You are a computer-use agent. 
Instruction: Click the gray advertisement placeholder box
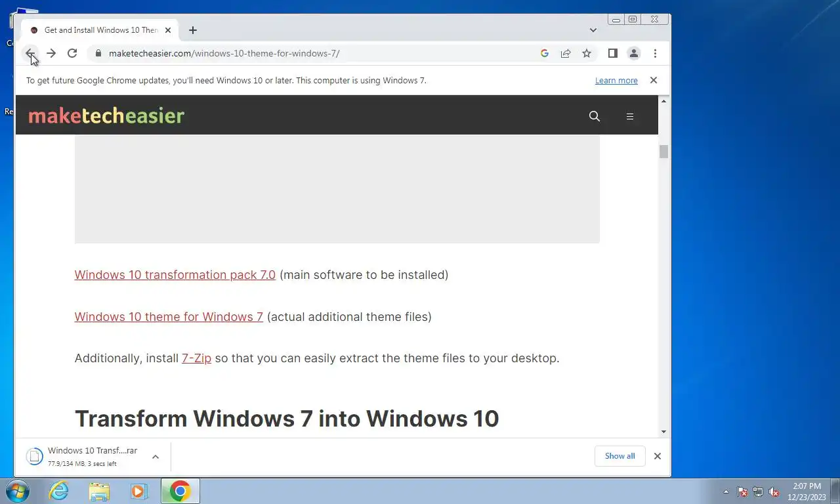point(337,189)
